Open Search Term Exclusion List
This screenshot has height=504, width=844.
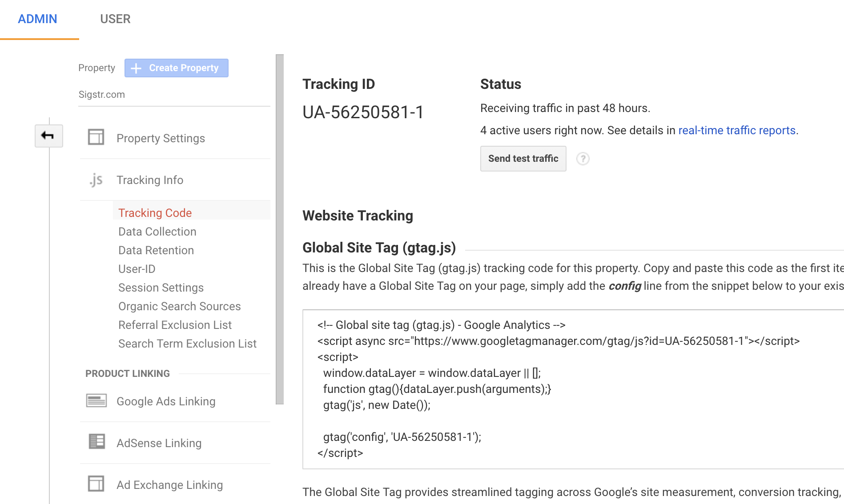click(188, 344)
